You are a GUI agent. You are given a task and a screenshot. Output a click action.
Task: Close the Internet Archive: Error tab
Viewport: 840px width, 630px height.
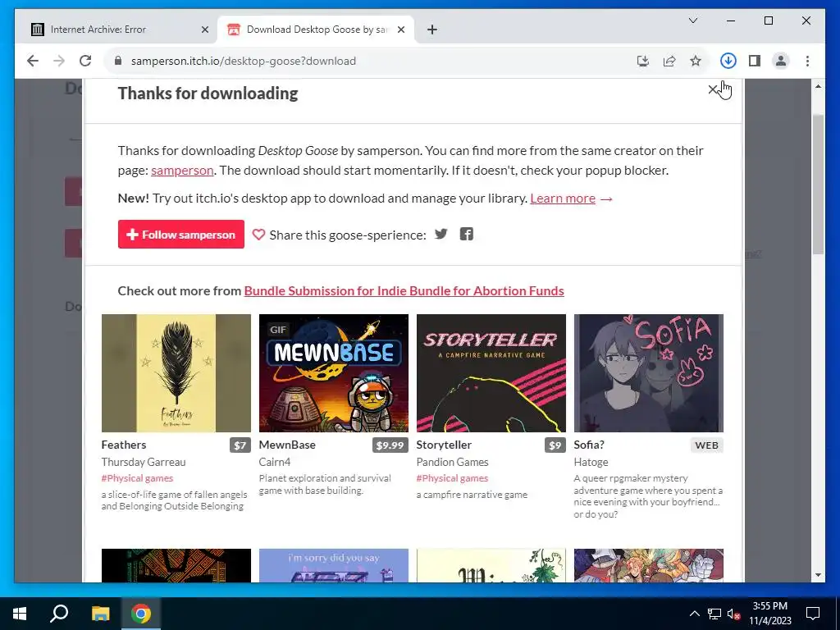tap(204, 30)
